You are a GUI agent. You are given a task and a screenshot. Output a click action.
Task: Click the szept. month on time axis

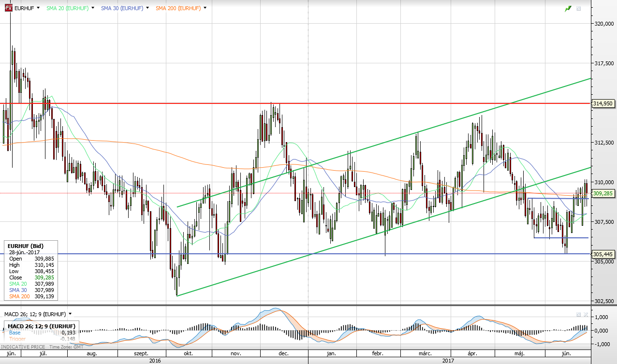(141, 354)
